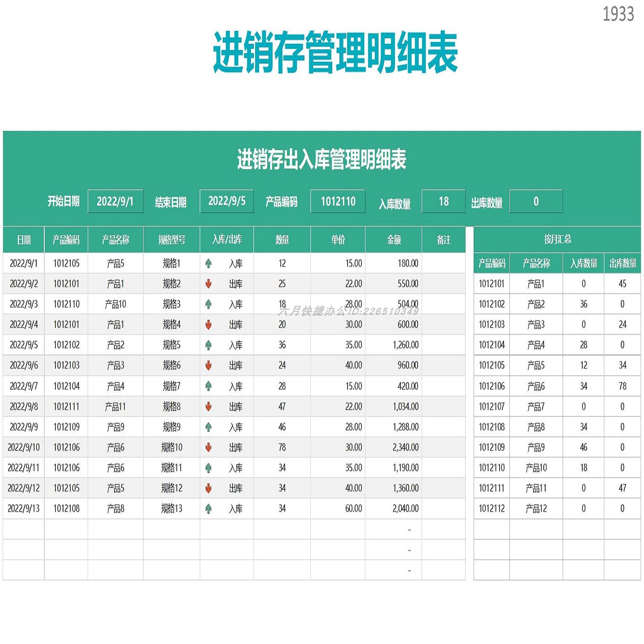This screenshot has width=644, height=644.
Task: Select amount cell 2,340.00
Action: pos(394,447)
